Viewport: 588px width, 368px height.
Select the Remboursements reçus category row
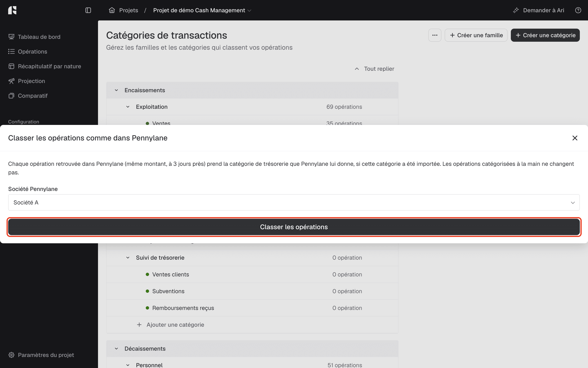[x=252, y=308]
